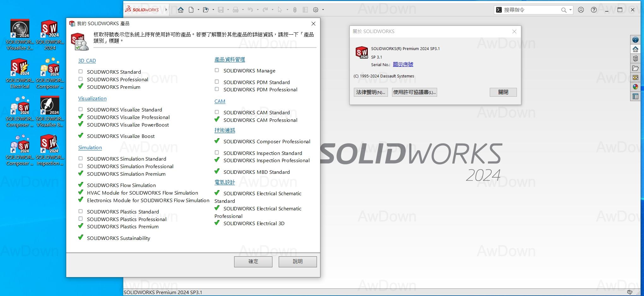This screenshot has height=296, width=644.
Task: Open the Appearances color ball task pane tab
Action: pos(635,87)
